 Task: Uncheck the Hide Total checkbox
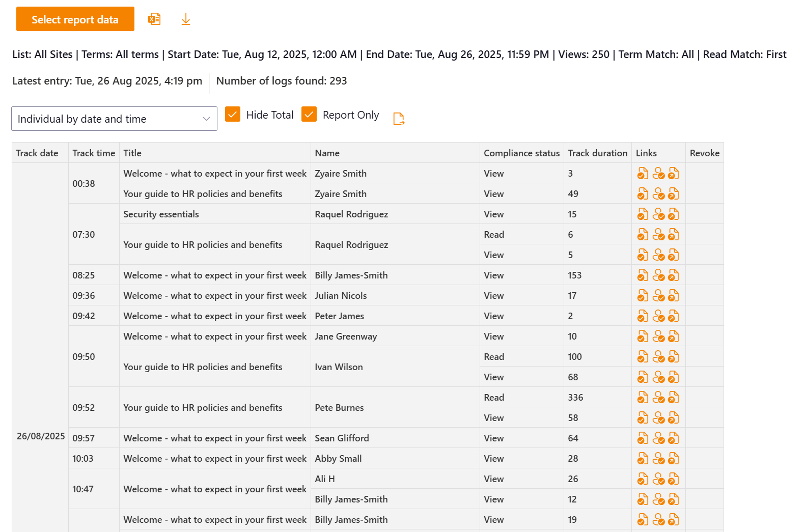click(x=233, y=115)
